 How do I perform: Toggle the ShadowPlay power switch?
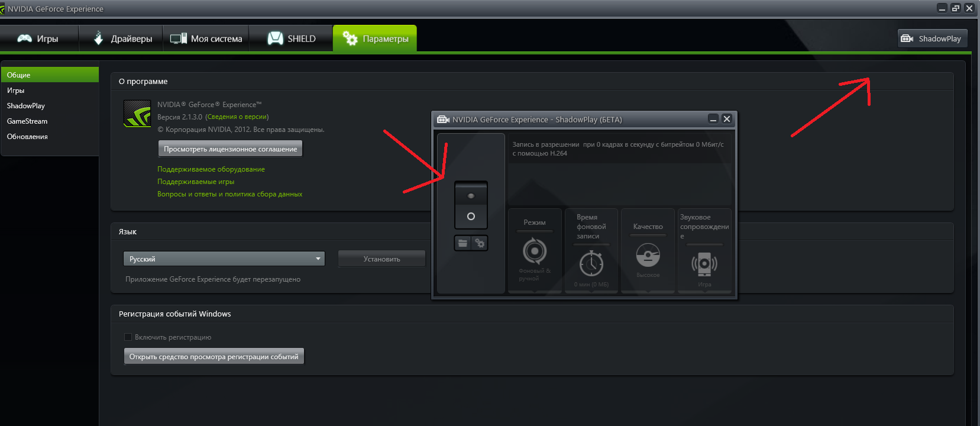coord(471,205)
